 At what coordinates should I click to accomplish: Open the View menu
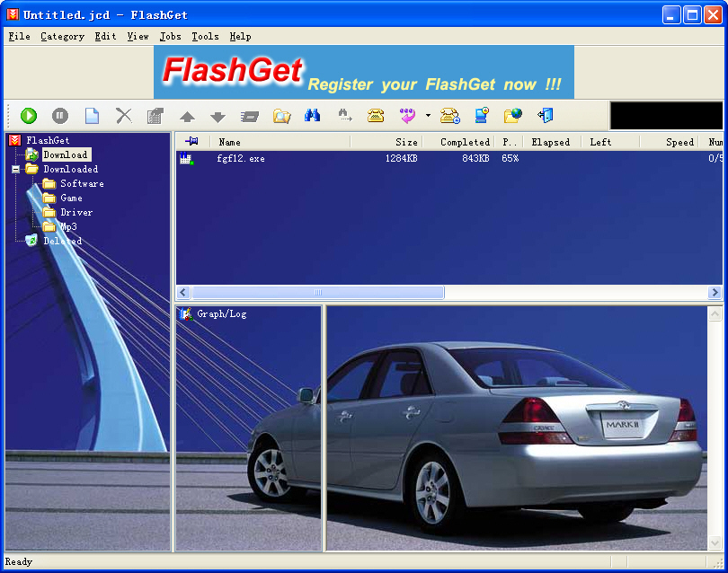point(138,36)
